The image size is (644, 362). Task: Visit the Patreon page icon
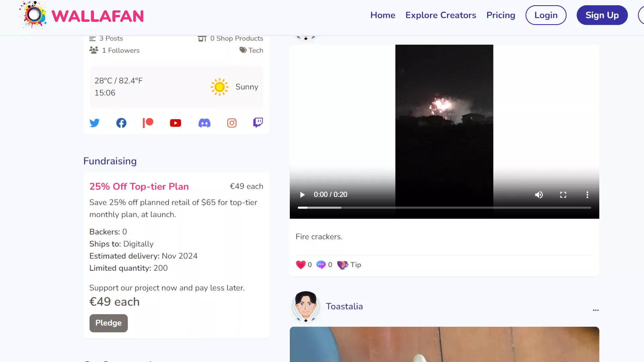pos(148,123)
